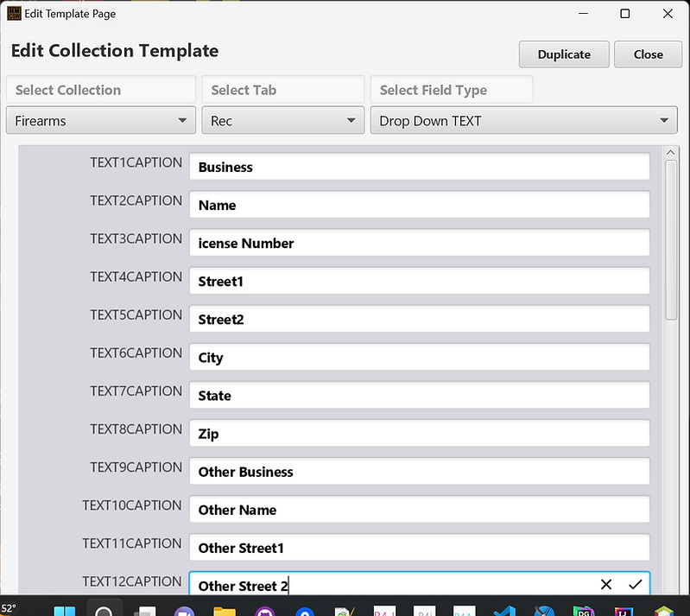The width and height of the screenshot is (690, 616).
Task: Click the scroll up arrow of the caption list
Action: (671, 152)
